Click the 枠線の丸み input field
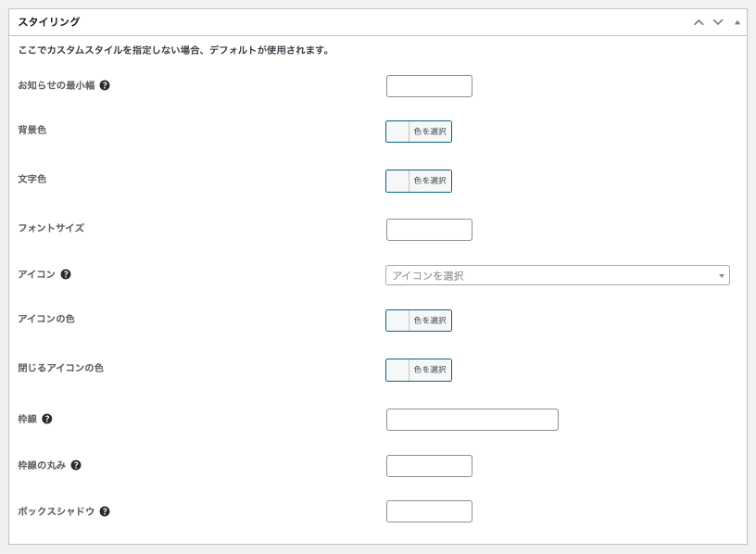Image resolution: width=756 pixels, height=554 pixels. pos(429,466)
